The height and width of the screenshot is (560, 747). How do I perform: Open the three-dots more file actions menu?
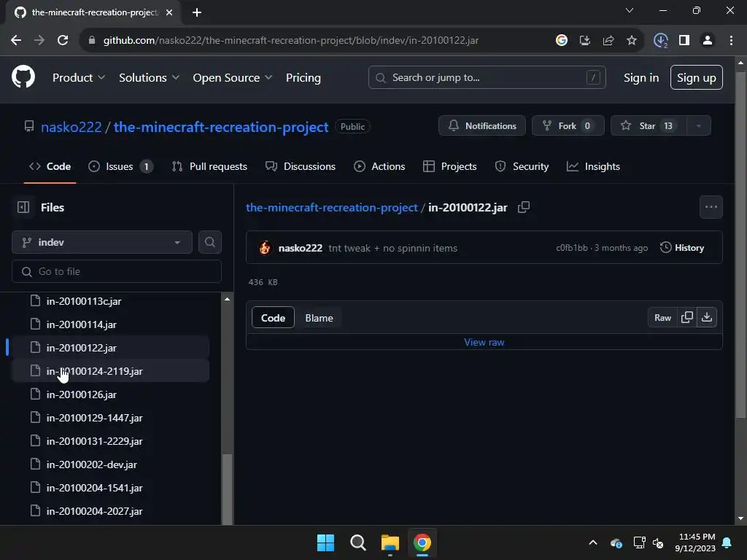711,207
